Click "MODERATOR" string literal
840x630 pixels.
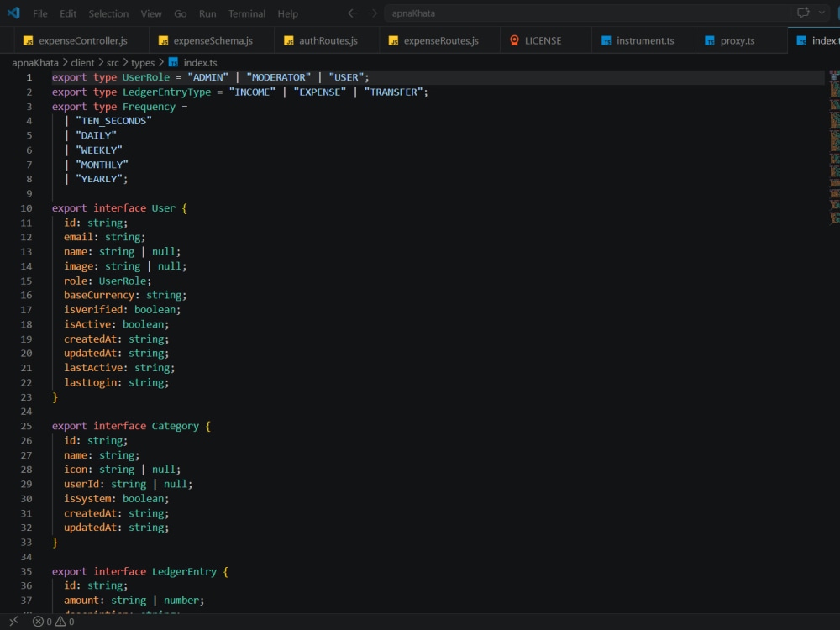[279, 77]
